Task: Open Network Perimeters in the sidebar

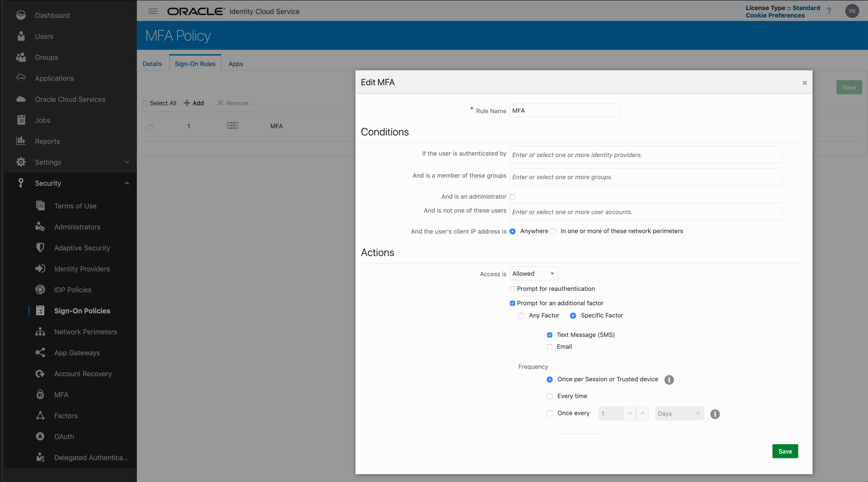Action: pyautogui.click(x=85, y=332)
